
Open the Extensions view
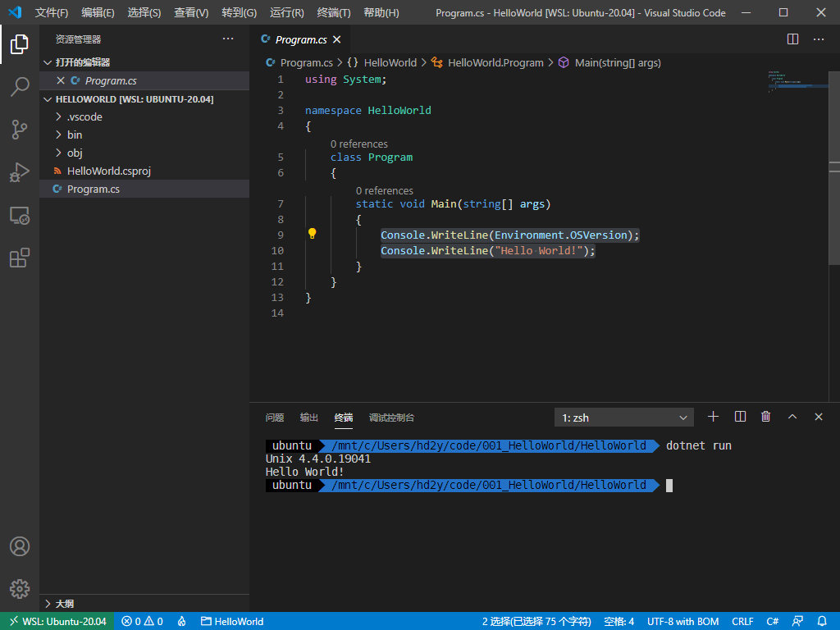coord(20,258)
